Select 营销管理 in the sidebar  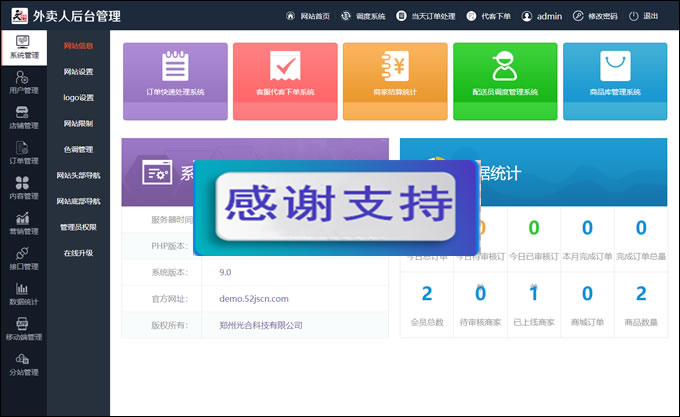tap(23, 223)
